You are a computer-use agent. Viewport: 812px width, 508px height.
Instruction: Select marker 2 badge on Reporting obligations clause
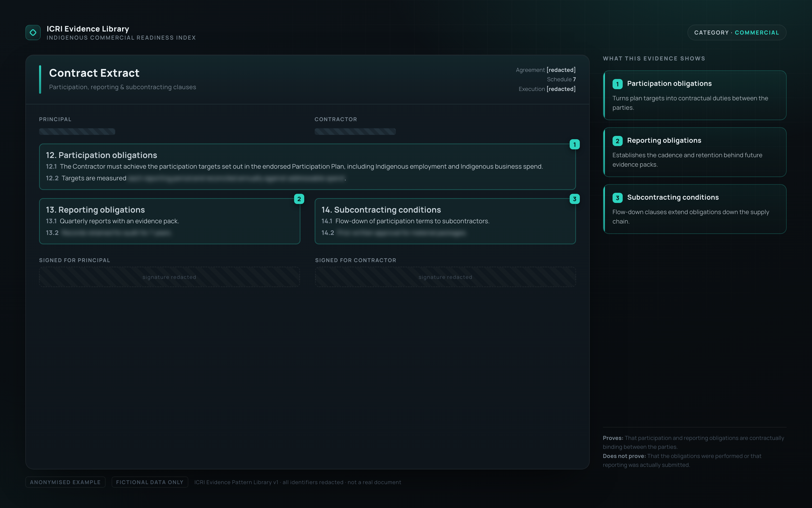(299, 199)
